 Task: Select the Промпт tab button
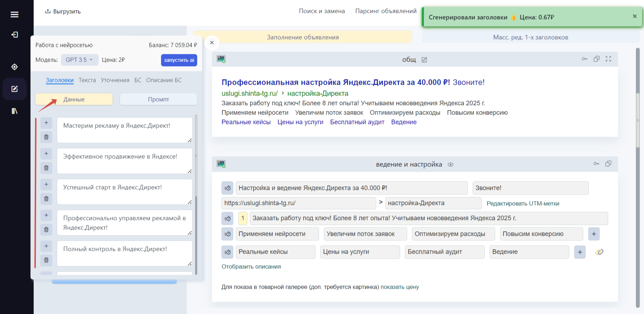pos(158,99)
